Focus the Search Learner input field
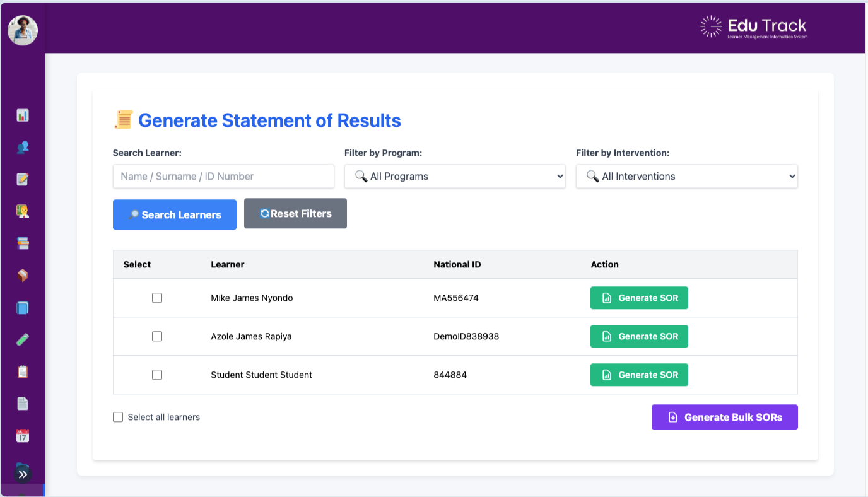The image size is (868, 497). [x=223, y=177]
